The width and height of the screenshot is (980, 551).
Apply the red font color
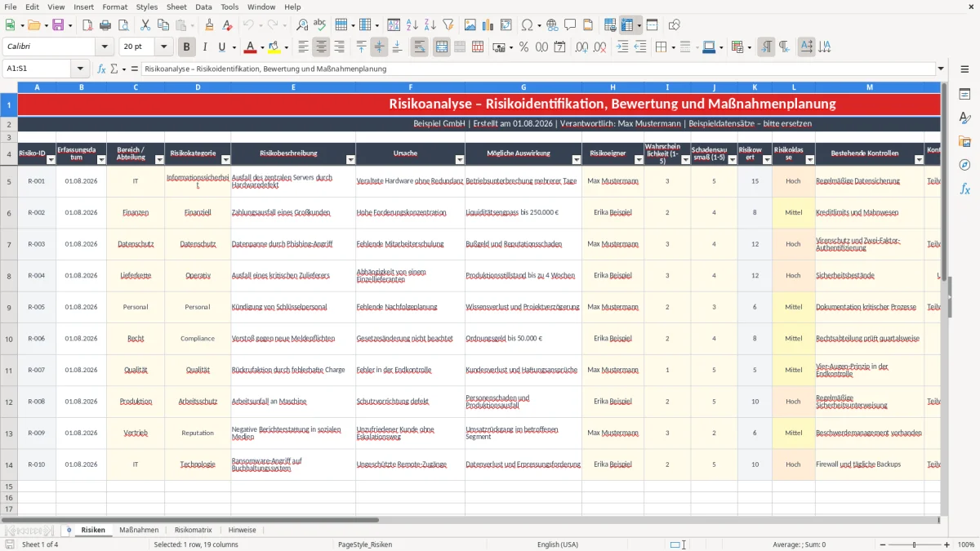[250, 47]
